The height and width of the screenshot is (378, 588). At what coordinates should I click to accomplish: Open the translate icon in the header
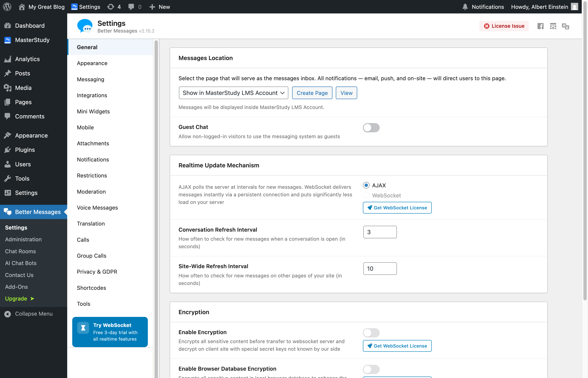click(565, 26)
